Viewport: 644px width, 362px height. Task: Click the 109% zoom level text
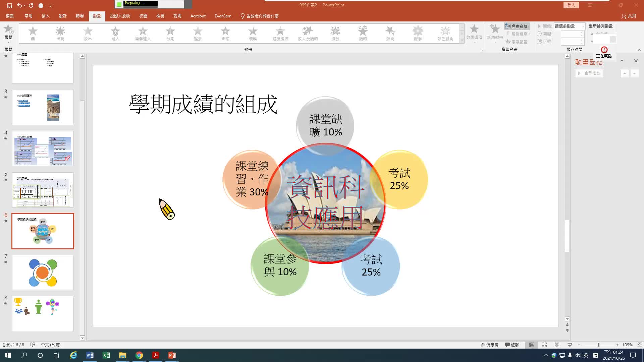point(628,345)
